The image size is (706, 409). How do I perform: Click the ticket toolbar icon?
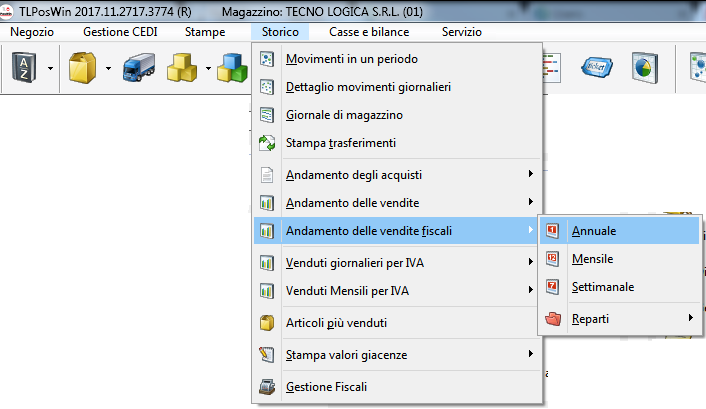pyautogui.click(x=596, y=68)
